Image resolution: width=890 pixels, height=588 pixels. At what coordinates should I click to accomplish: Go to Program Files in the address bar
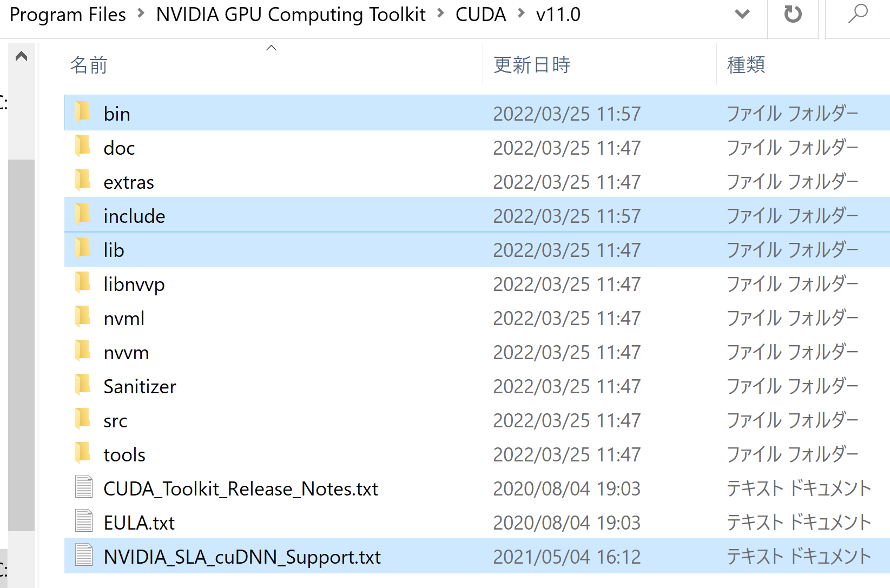(x=68, y=15)
